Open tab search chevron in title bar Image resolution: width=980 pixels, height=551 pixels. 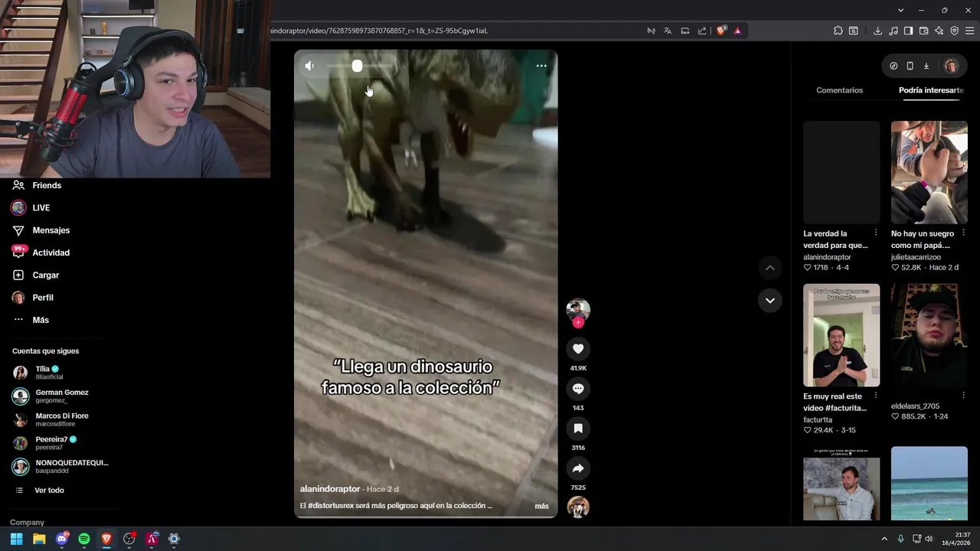pyautogui.click(x=901, y=10)
